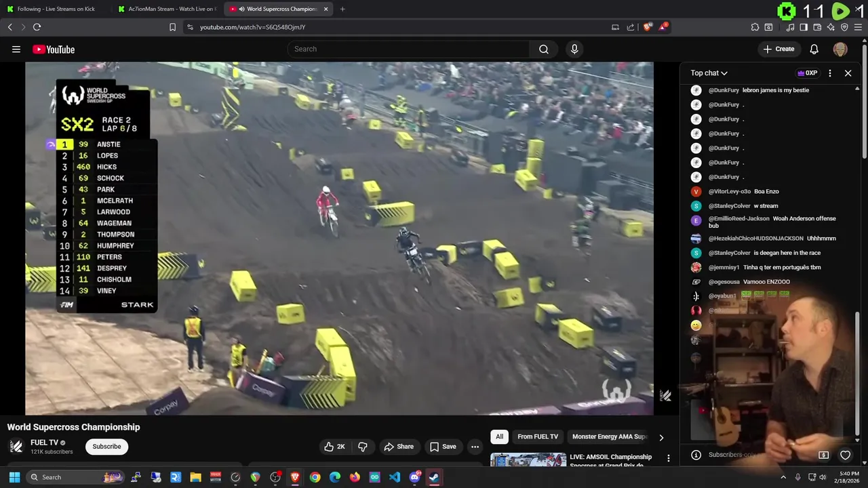868x488 pixels.
Task: Open the Create menu
Action: [x=778, y=49]
